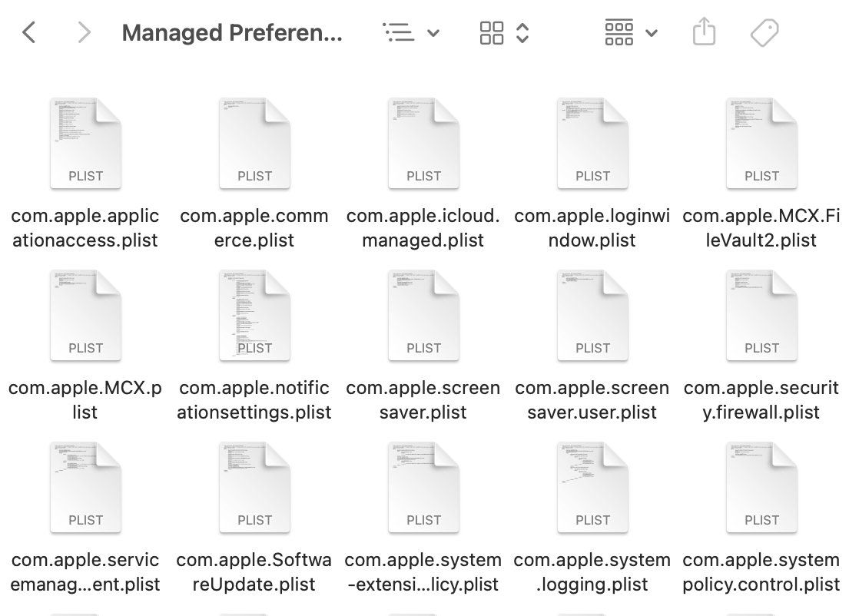Click the com.apple.screensaver.user.plist file name
Screen dimensions: 859x616
(592, 399)
